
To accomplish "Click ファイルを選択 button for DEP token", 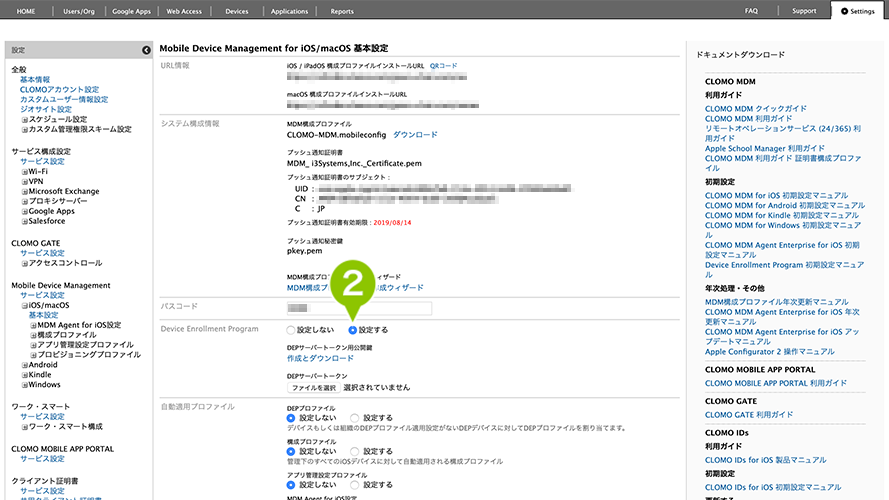I will 314,388.
